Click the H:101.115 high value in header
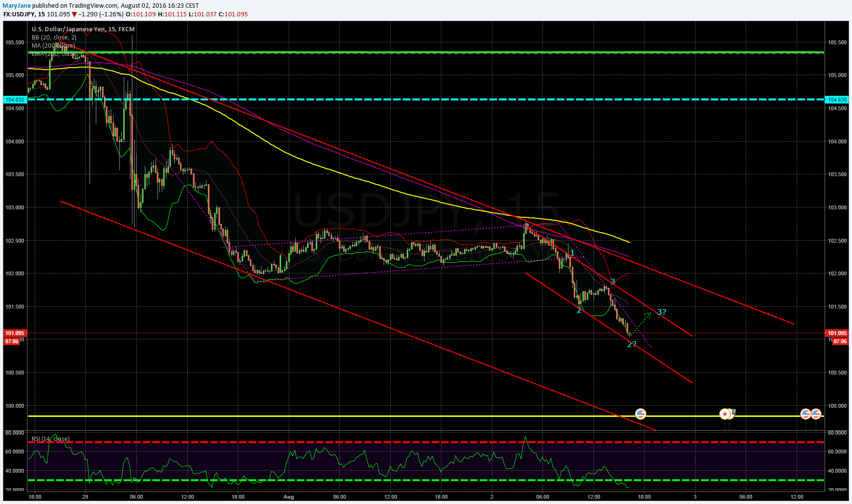 [x=172, y=14]
